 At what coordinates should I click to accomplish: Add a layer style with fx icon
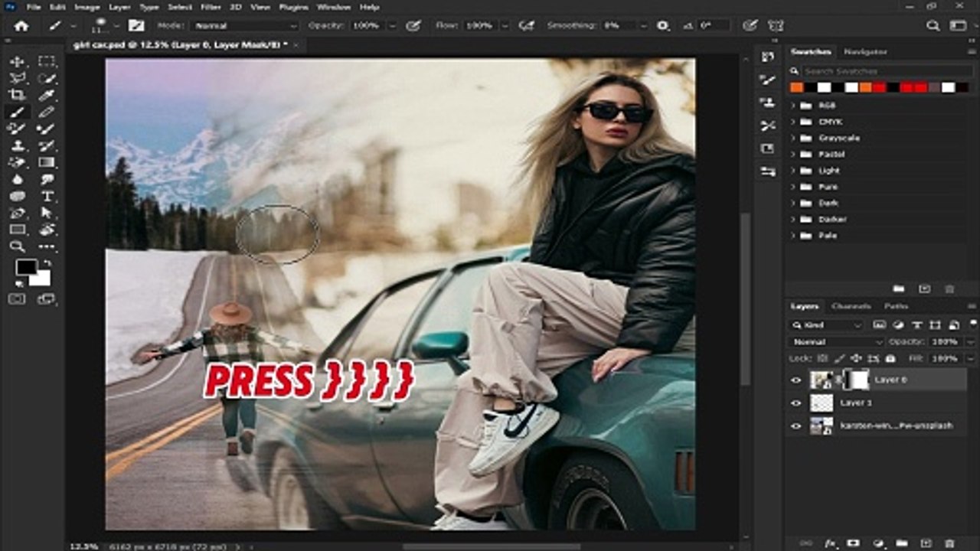coord(831,543)
